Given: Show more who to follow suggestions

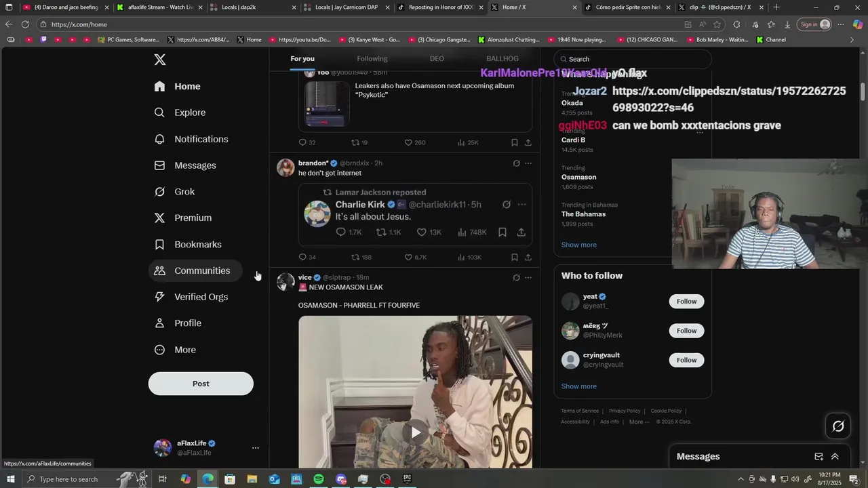Looking at the screenshot, I should pyautogui.click(x=578, y=386).
